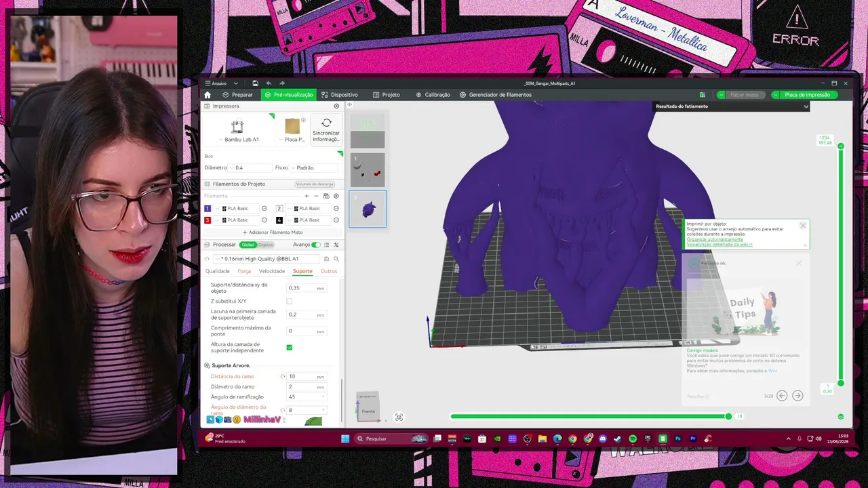Open the AMS filament sync icon
The width and height of the screenshot is (868, 488).
326,196
